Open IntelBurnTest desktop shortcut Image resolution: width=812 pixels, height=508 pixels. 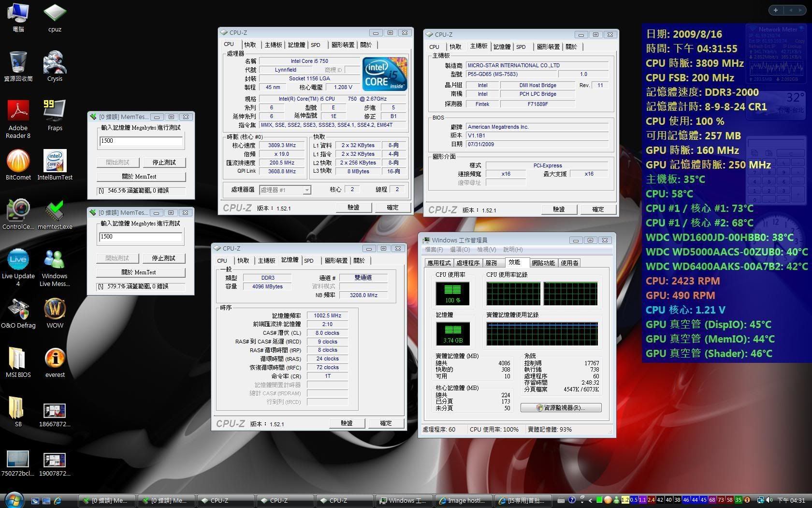tap(55, 165)
